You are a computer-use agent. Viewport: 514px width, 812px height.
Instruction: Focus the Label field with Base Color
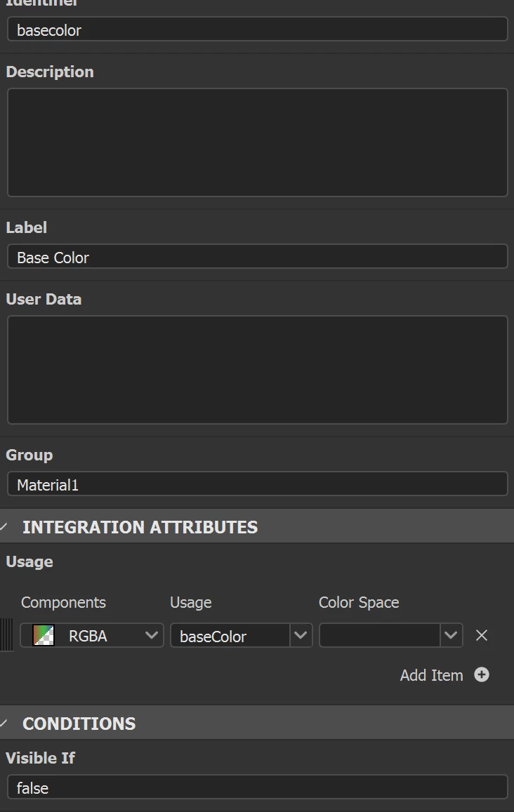[x=257, y=257]
